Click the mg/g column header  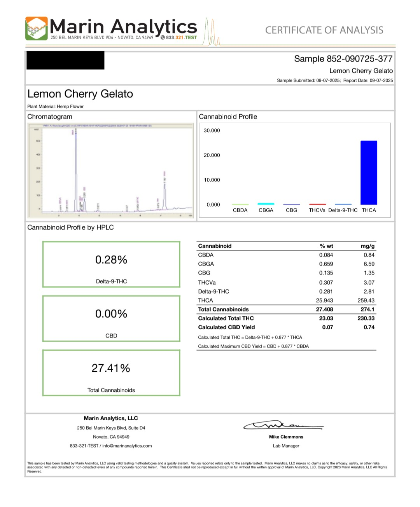(x=368, y=246)
